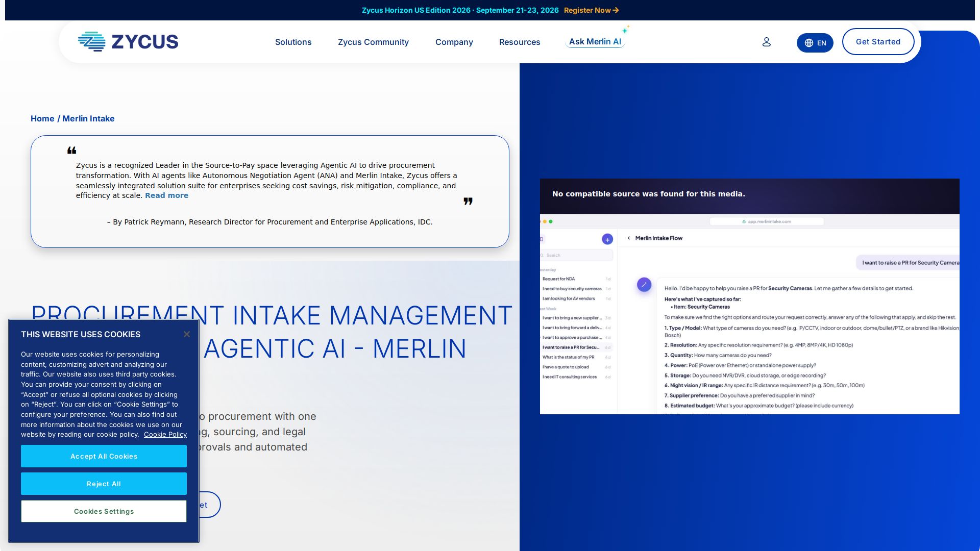
Task: Click the back arrow beside Merlin Intake Flow
Action: coord(628,238)
